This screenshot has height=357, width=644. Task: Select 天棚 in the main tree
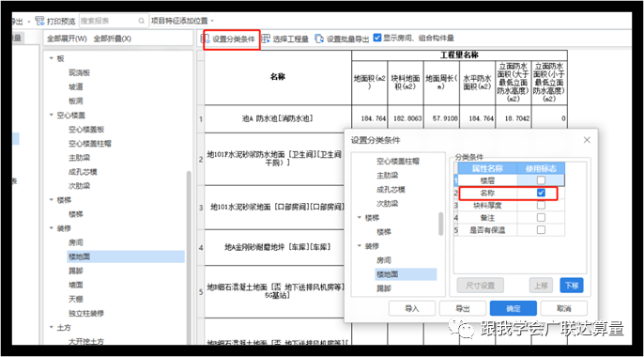75,299
